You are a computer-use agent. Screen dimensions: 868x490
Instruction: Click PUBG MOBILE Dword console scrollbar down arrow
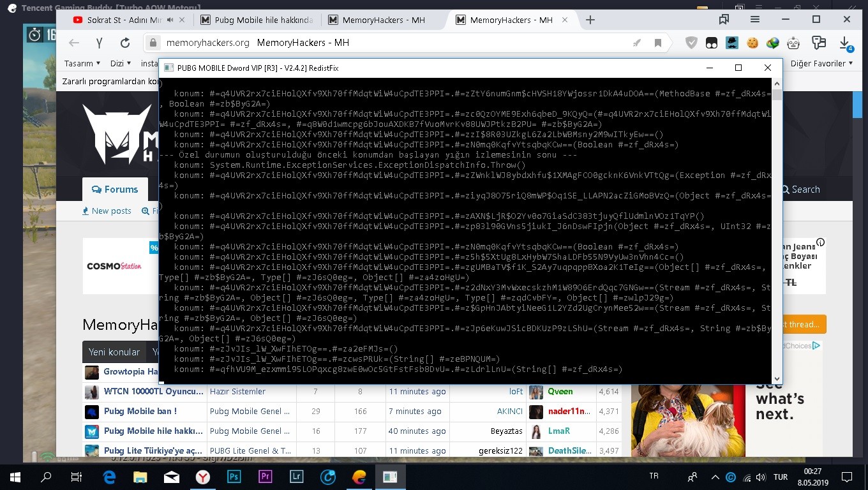coord(777,378)
